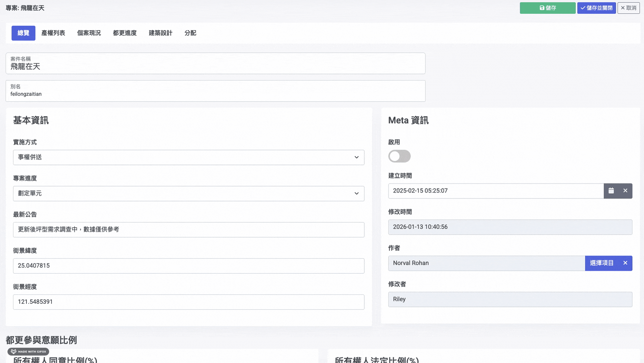Click the 修改時間 field

coord(510,227)
